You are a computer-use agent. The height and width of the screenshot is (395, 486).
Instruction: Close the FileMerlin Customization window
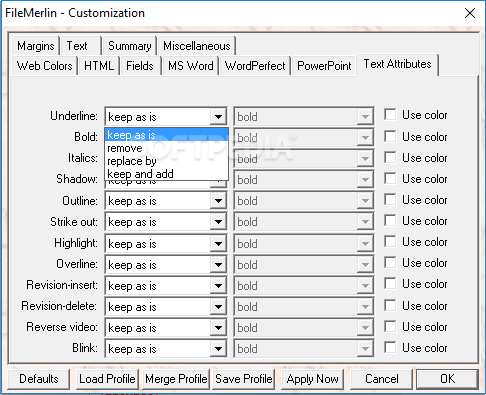[x=470, y=13]
